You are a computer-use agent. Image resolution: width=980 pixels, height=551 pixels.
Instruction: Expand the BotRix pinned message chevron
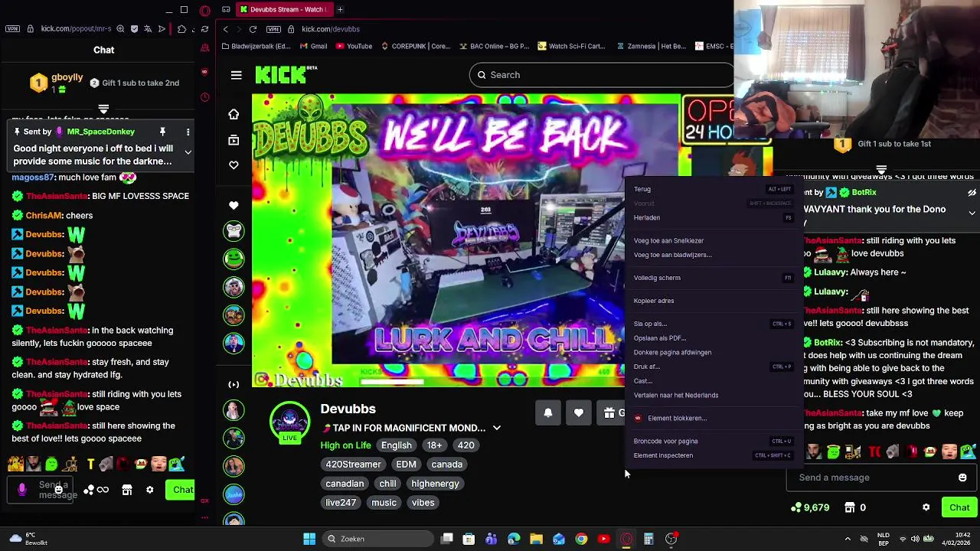(x=972, y=212)
